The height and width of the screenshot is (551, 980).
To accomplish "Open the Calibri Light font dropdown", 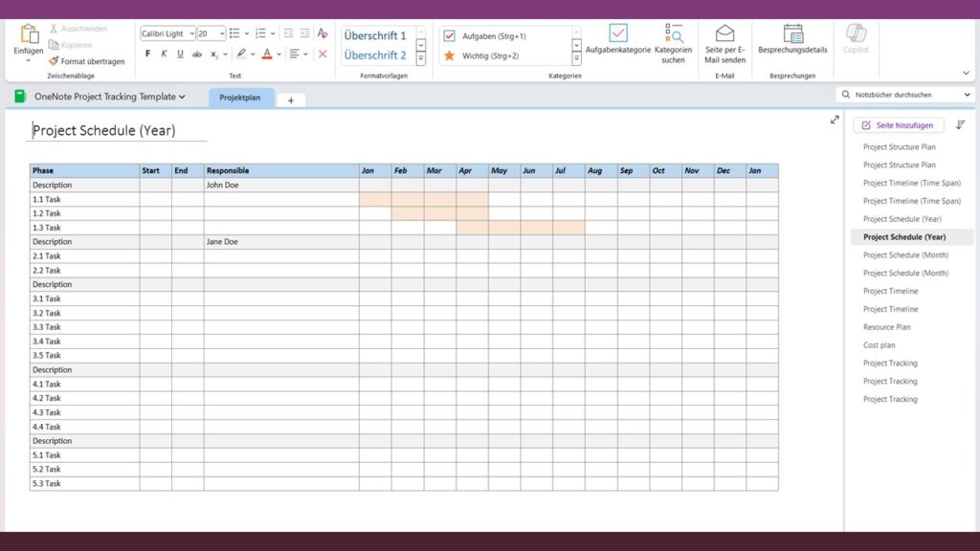I will pyautogui.click(x=191, y=33).
